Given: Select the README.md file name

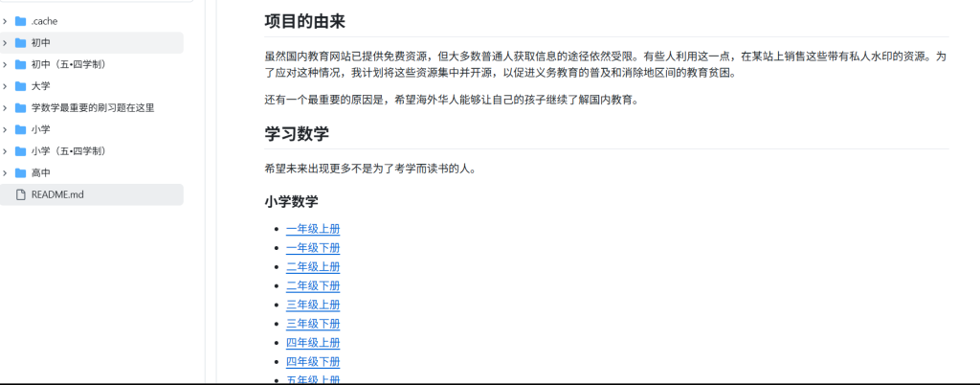Looking at the screenshot, I should [57, 194].
